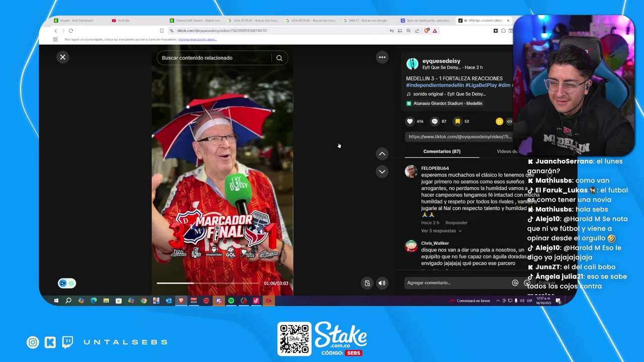
Task: Open the #LigaBetPlay hashtag
Action: (481, 85)
